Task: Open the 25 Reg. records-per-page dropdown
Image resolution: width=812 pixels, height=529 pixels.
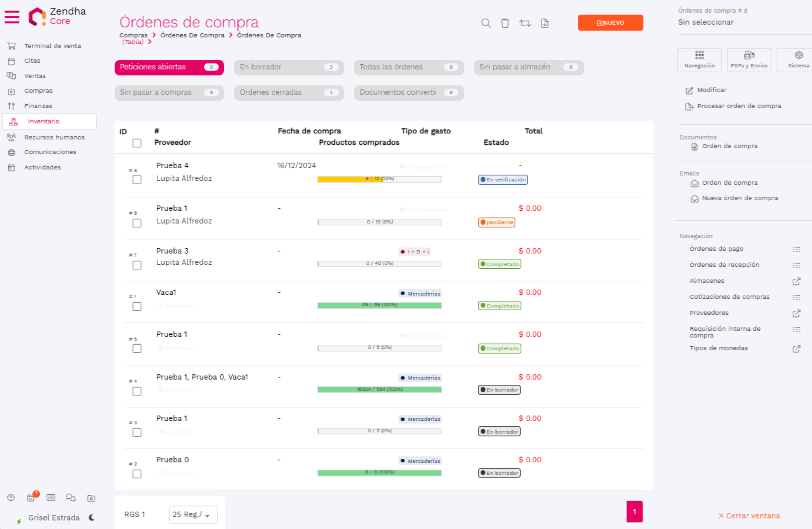Action: [x=193, y=514]
